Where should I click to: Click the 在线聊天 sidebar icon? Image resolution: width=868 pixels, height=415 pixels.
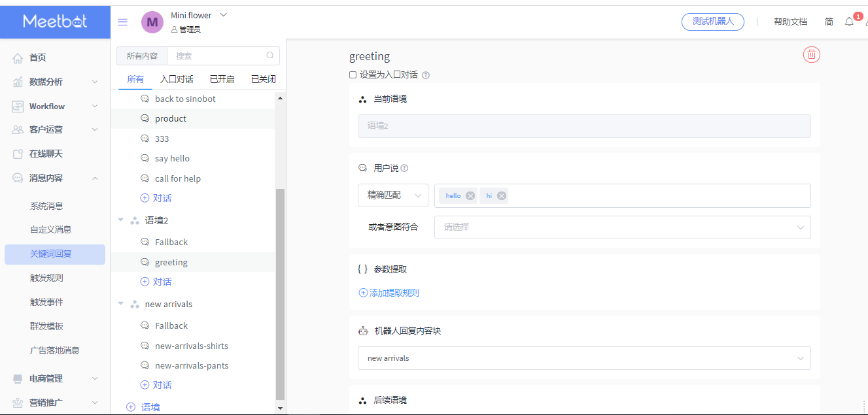point(18,154)
